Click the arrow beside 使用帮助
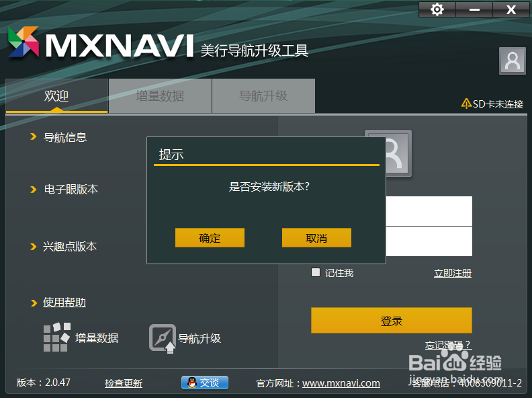 (x=34, y=303)
